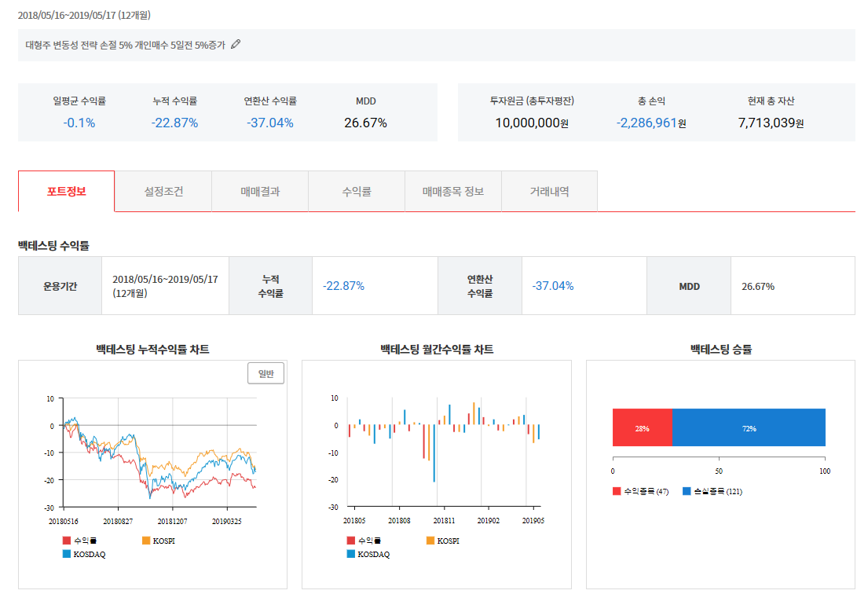Screen dimensions: 868x605
Task: Click the 백테스팅 수익률 section heading
Action: pos(53,245)
